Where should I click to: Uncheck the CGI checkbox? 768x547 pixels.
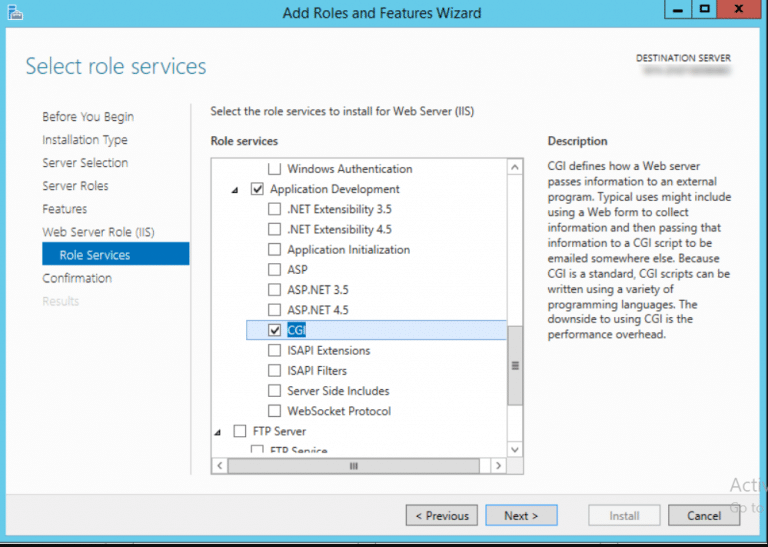[x=274, y=330]
